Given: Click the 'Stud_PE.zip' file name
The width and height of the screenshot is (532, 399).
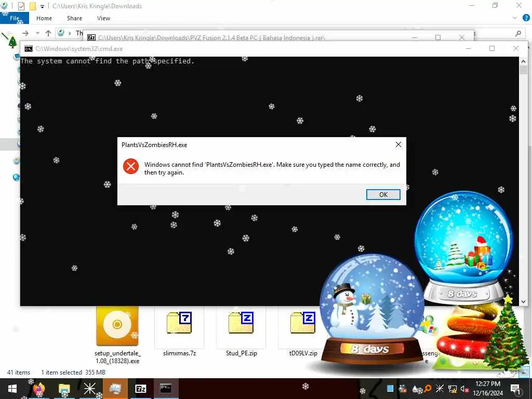Looking at the screenshot, I should point(242,353).
